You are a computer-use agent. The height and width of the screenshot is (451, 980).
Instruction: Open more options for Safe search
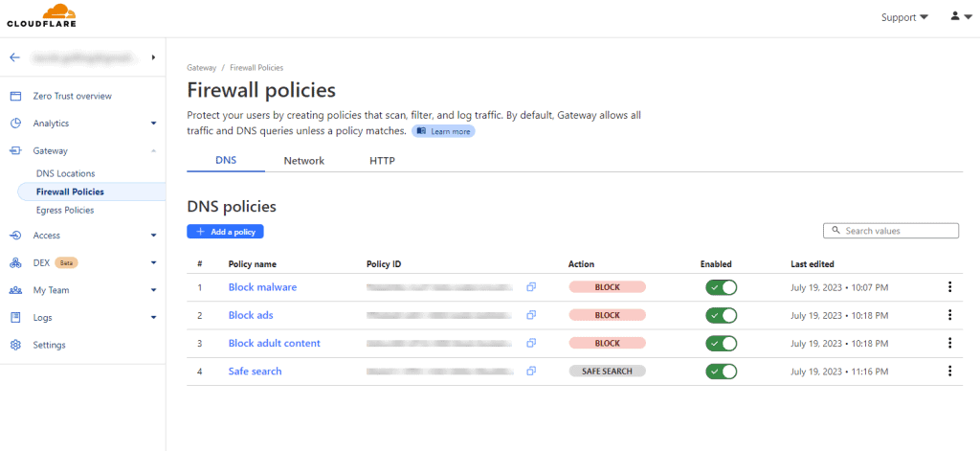949,371
